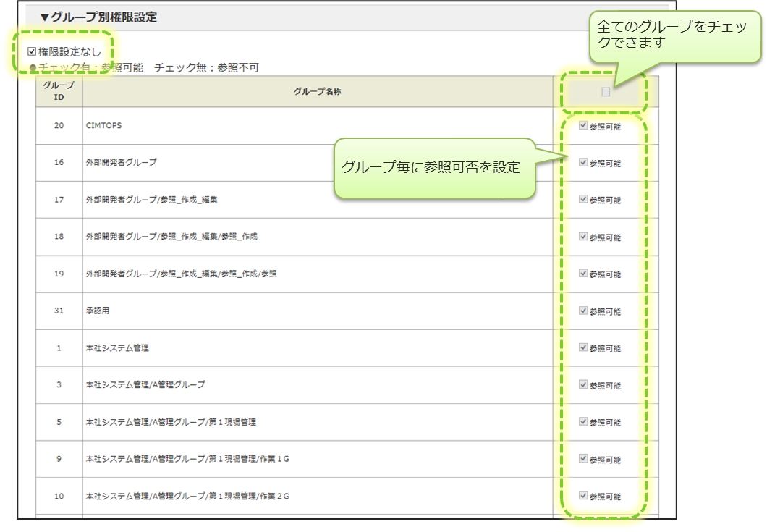The width and height of the screenshot is (767, 532).
Task: Select the 承認用 group name cell
Action: point(98,311)
